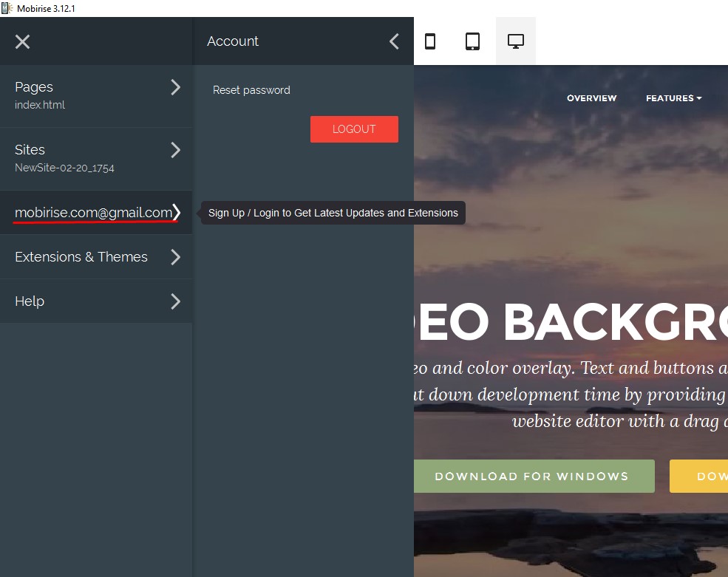This screenshot has width=728, height=577.
Task: Click the Reset password link
Action: click(251, 90)
